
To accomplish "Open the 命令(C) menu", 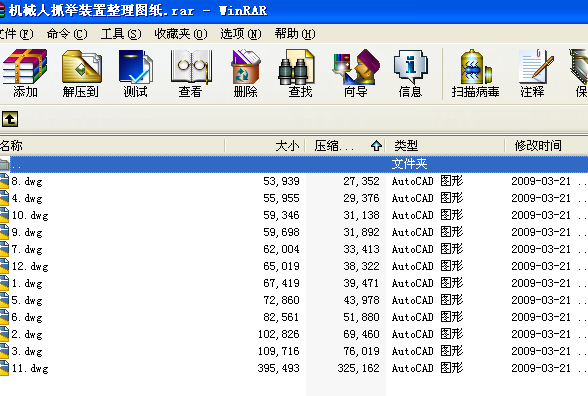I will click(67, 34).
